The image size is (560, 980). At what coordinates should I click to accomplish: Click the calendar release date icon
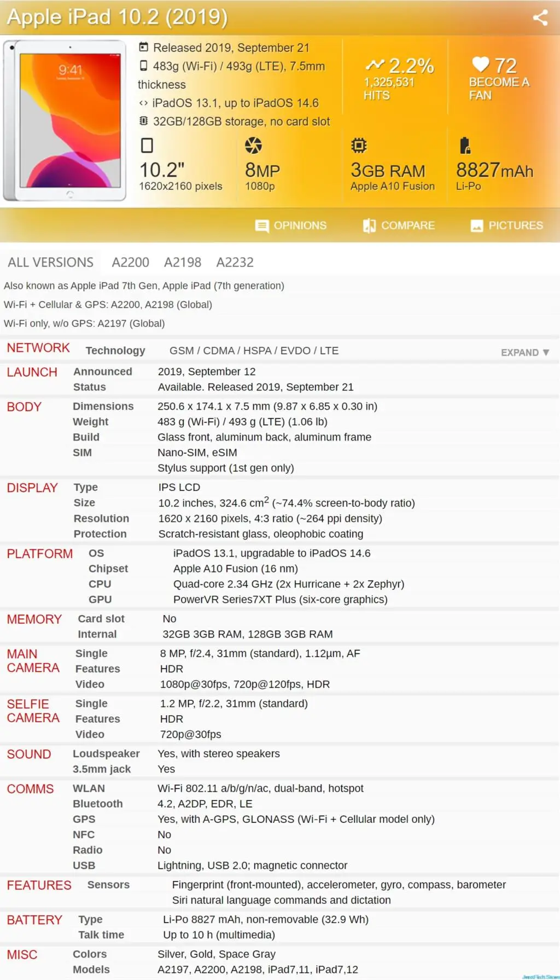143,47
